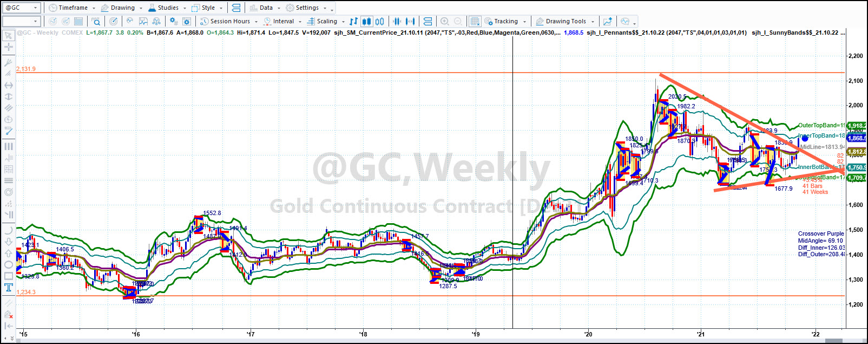Viewport: 868px width, 344px height.
Task: Open the Studies menu
Action: point(167,8)
